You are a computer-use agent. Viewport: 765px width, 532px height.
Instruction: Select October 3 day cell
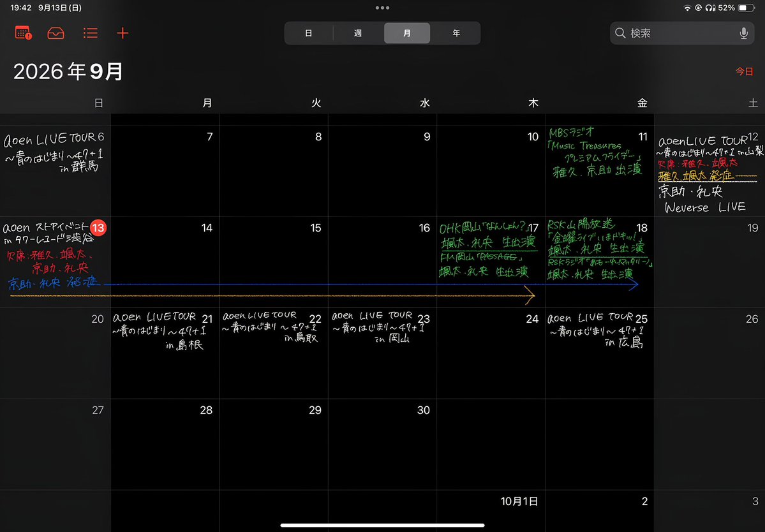pos(710,511)
